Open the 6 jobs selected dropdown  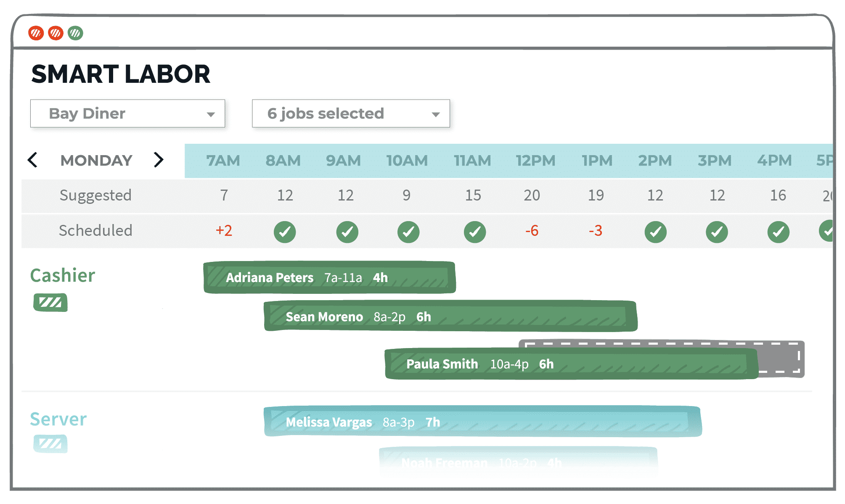(x=351, y=113)
